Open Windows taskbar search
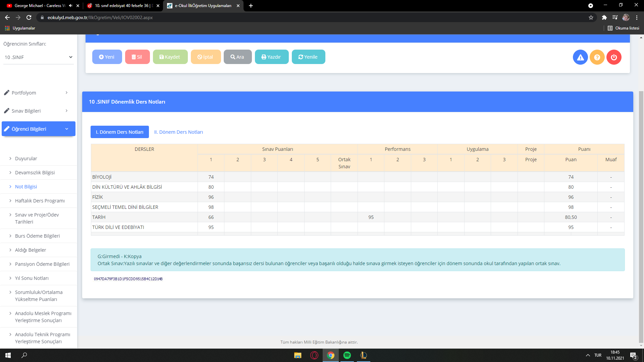 (24, 355)
